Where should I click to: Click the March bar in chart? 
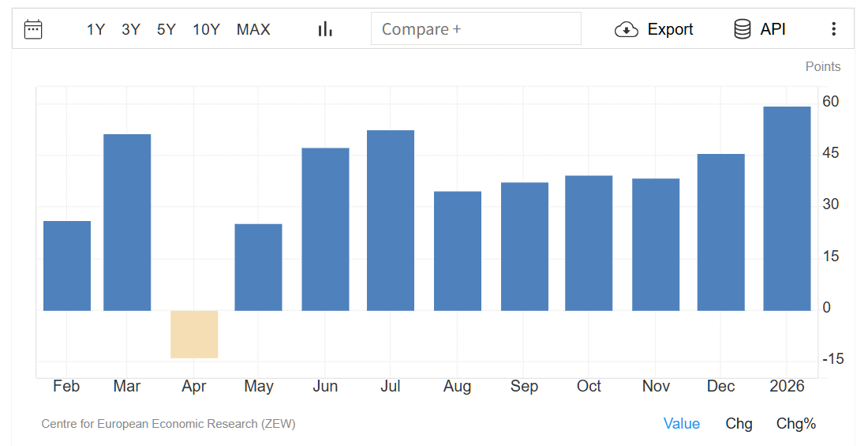click(127, 222)
